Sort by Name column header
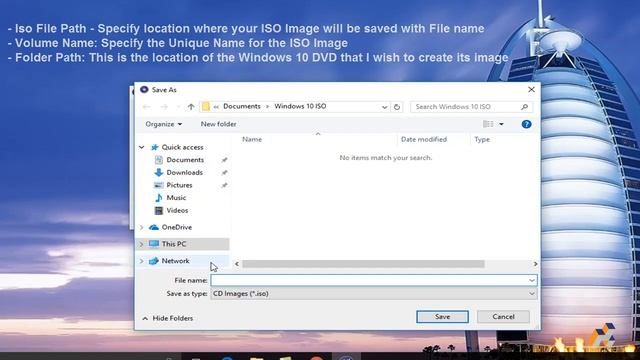 pos(252,140)
